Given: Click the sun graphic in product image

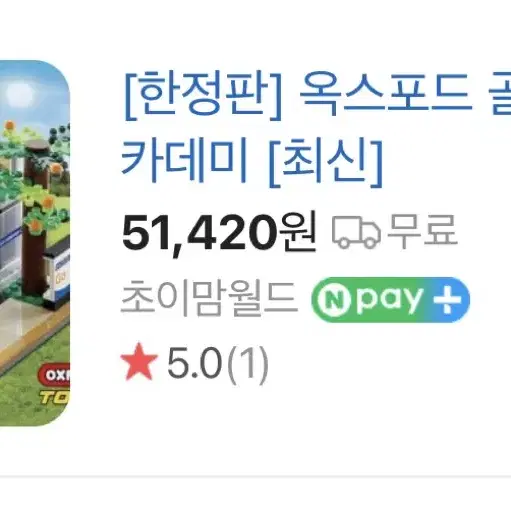Looking at the screenshot, I should click(x=20, y=91).
